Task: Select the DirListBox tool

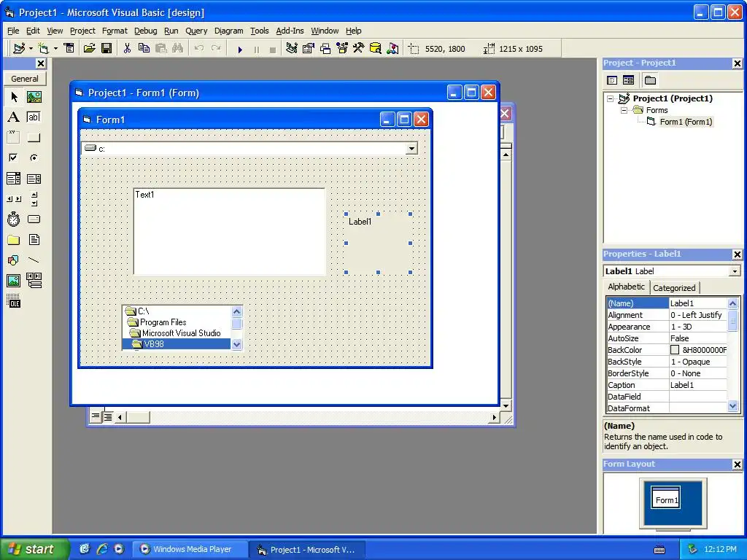Action: (14, 239)
